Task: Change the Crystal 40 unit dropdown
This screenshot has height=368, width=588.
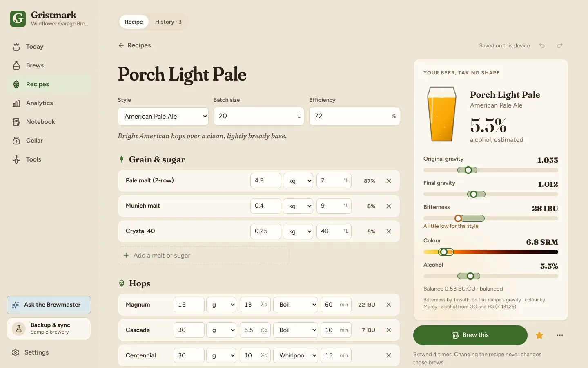Action: click(x=298, y=231)
